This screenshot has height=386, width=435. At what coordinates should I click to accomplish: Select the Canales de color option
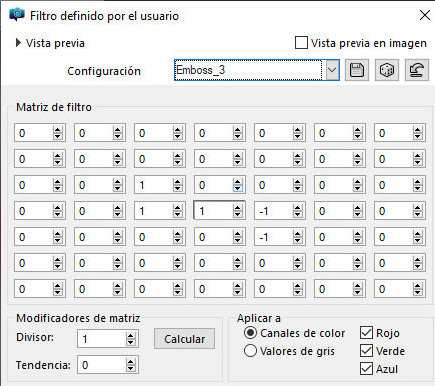click(250, 333)
